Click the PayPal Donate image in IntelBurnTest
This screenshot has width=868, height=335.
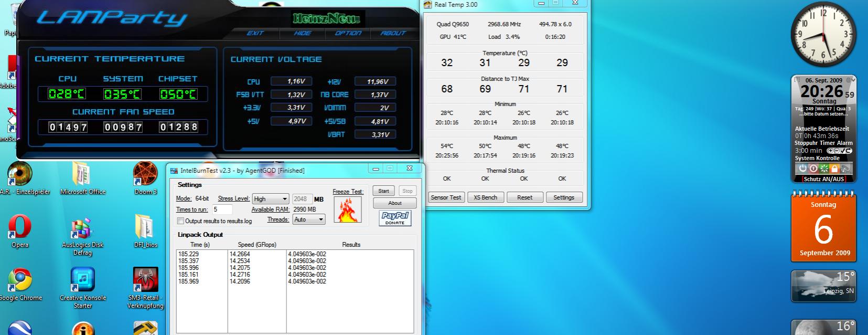pyautogui.click(x=395, y=218)
